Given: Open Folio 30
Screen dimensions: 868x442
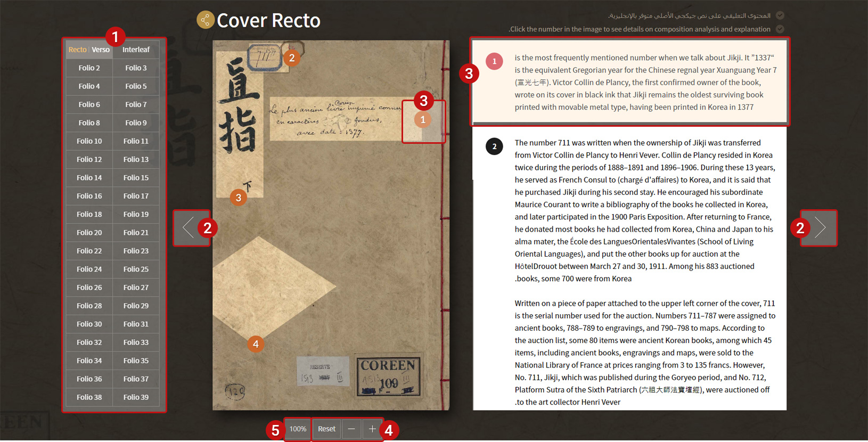Looking at the screenshot, I should point(89,324).
